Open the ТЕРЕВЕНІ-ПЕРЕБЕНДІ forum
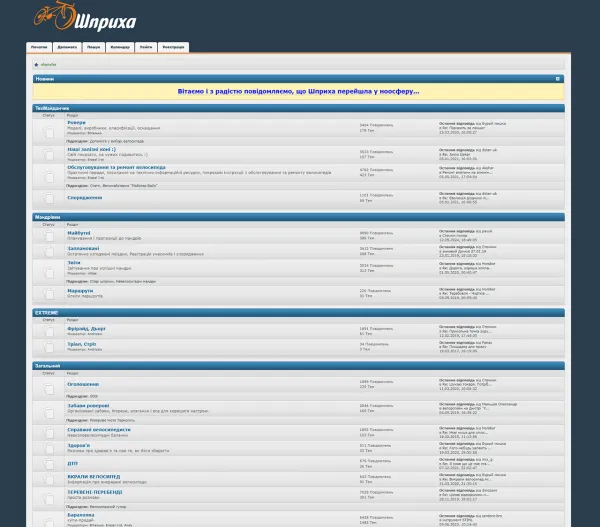The height and width of the screenshot is (527, 600). pyautogui.click(x=95, y=492)
